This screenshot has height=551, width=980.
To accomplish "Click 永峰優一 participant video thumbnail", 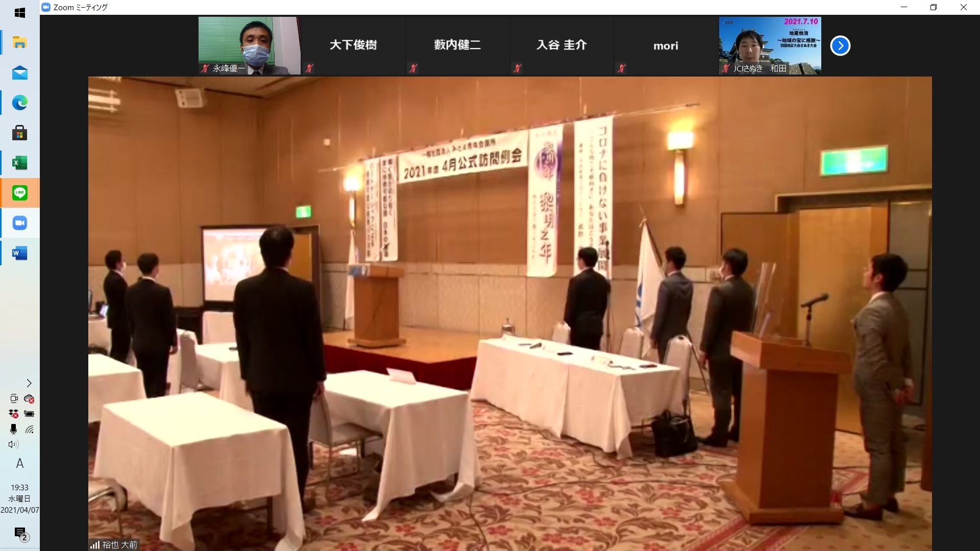I will click(x=249, y=45).
